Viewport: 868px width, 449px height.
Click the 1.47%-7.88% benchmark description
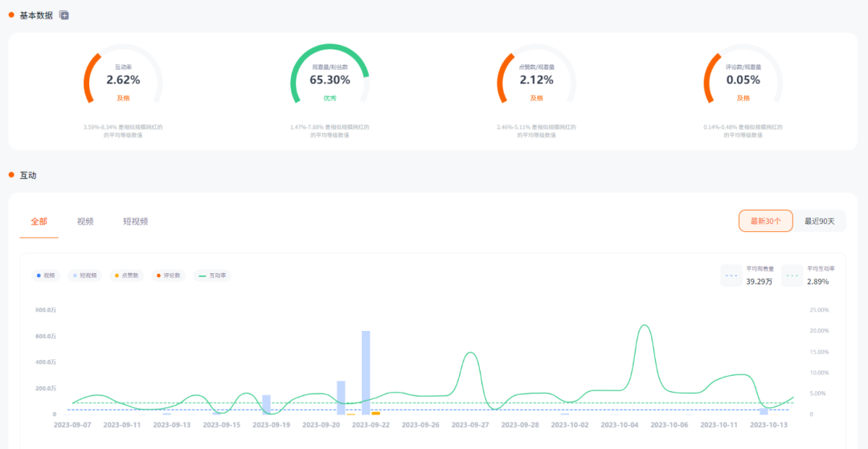330,131
